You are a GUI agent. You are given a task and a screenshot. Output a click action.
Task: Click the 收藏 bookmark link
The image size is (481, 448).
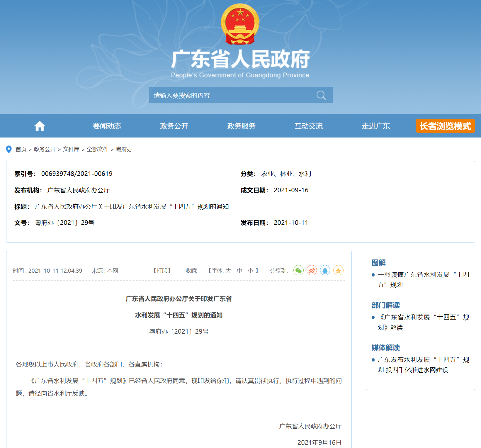tap(191, 271)
